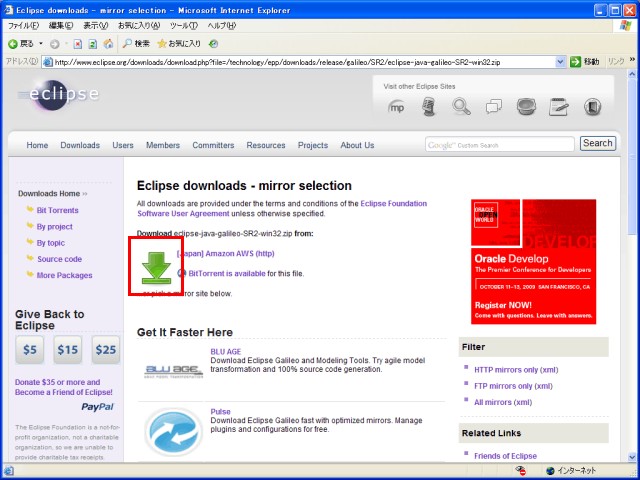Click the History toolbar icon
Image resolution: width=640 pixels, height=480 pixels.
(x=213, y=44)
